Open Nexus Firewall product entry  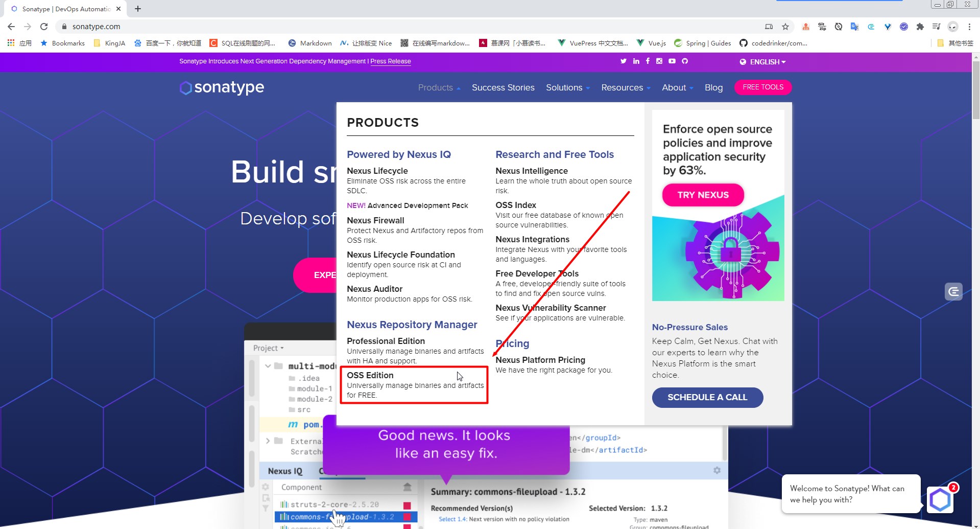375,220
